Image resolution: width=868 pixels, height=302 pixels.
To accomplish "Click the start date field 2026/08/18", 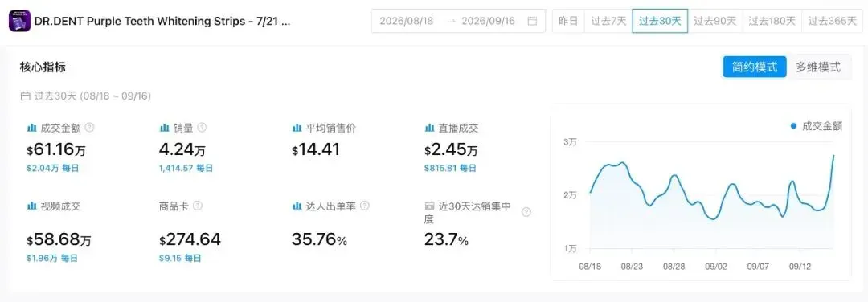I will point(407,21).
